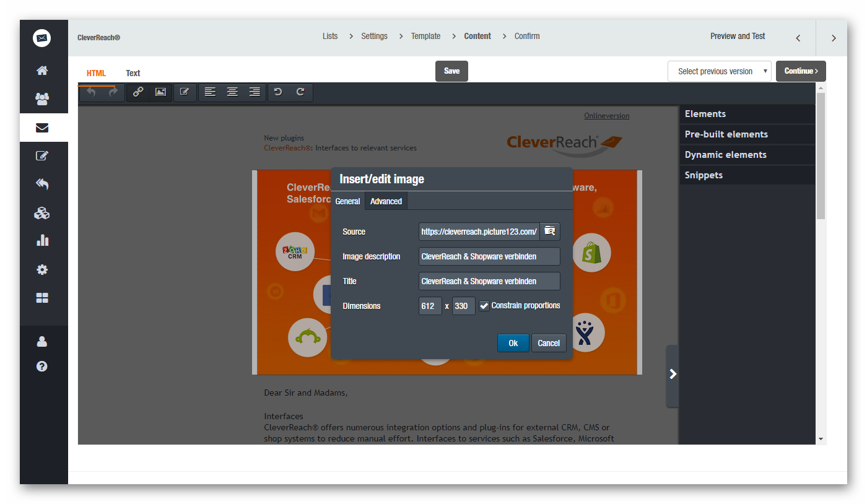This screenshot has height=504, width=867.
Task: Click Ok in Insert/edit image dialog
Action: click(513, 343)
